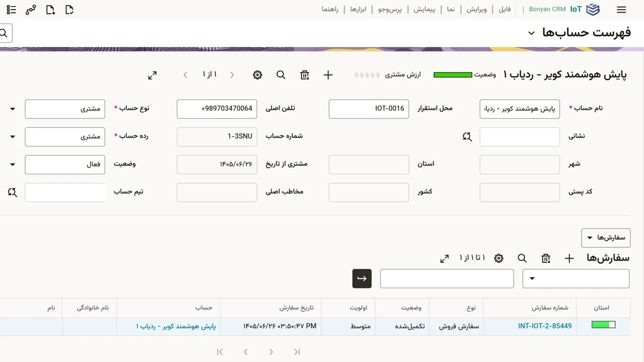Open سفارش‌ها list settings gear

pos(499,258)
